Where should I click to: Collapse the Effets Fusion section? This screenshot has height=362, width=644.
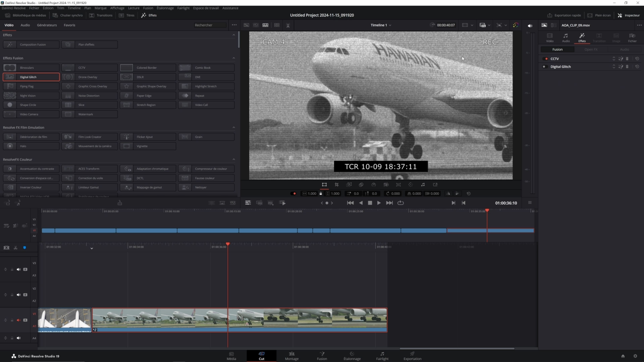click(234, 58)
